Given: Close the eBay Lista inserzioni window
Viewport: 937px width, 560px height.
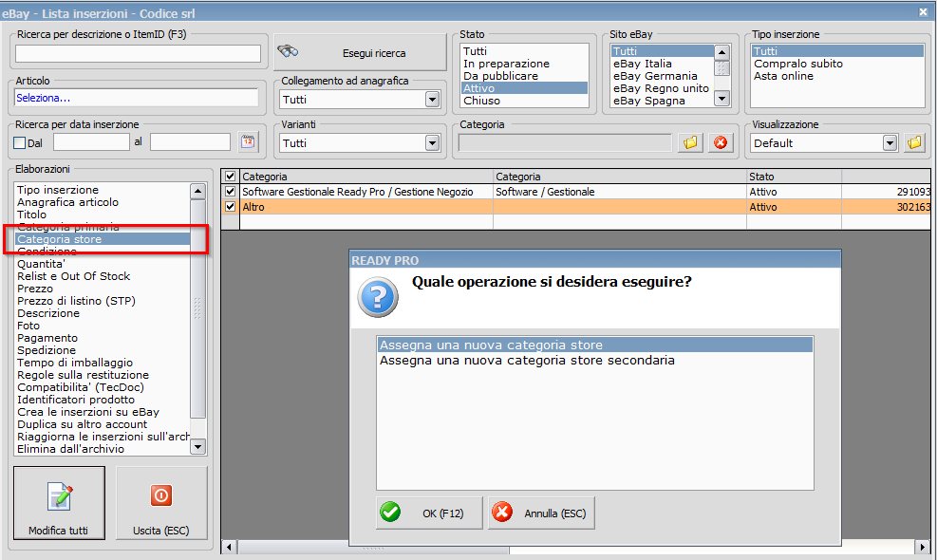Looking at the screenshot, I should [924, 11].
